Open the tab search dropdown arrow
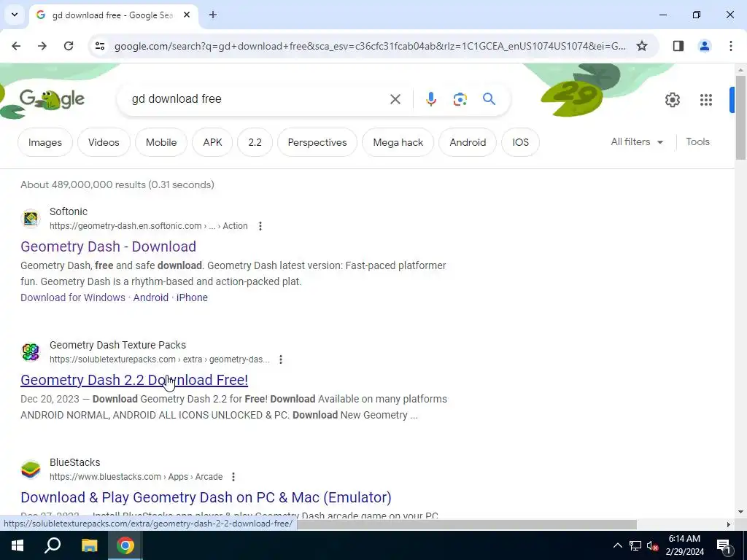 (x=15, y=15)
